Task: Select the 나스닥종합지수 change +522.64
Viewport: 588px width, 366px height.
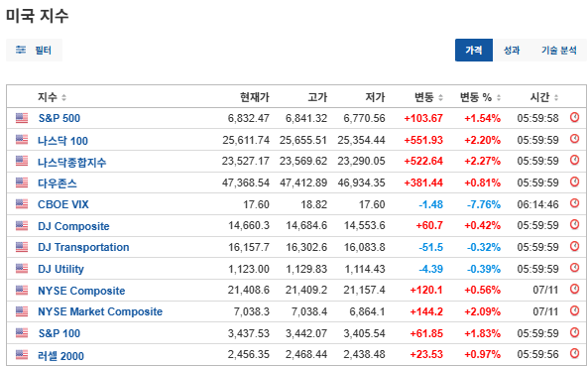Action: [423, 162]
